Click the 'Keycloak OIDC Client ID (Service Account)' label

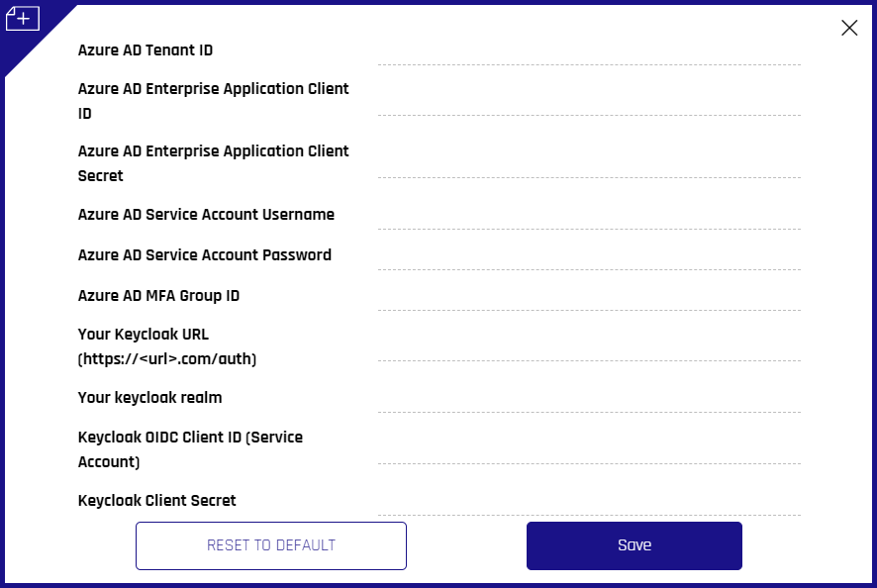tap(190, 449)
